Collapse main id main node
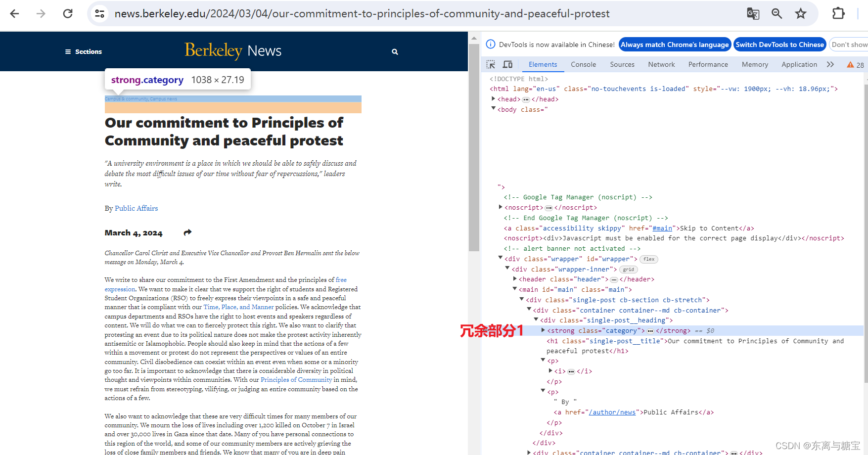The width and height of the screenshot is (868, 455). coord(515,289)
